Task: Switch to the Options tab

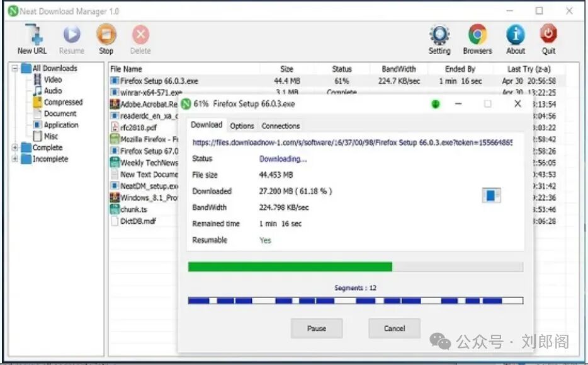Action: pyautogui.click(x=242, y=126)
